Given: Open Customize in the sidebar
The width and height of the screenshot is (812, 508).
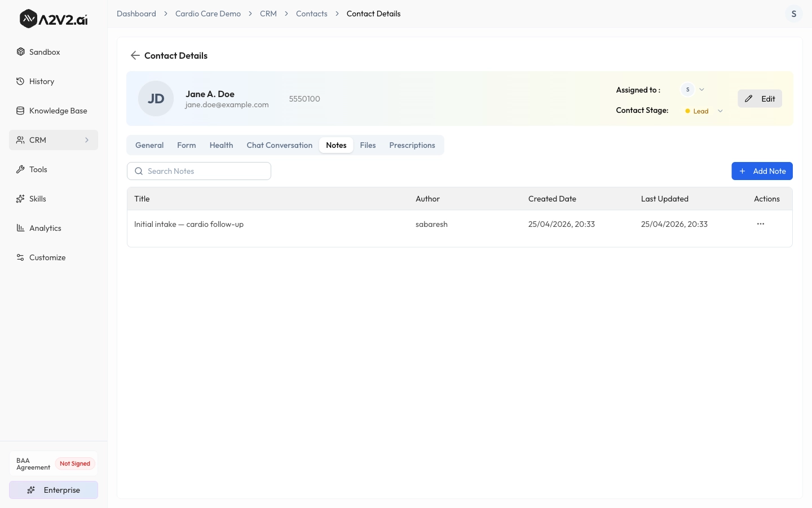Looking at the screenshot, I should coord(47,257).
